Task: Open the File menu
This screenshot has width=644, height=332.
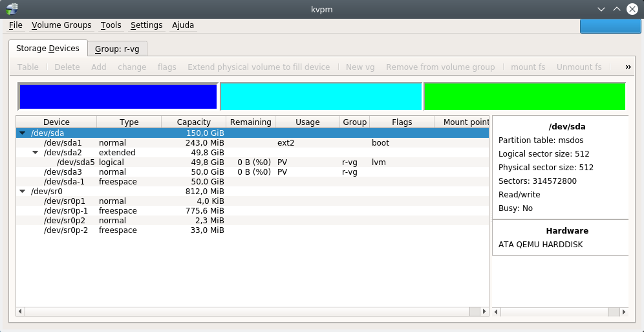Action: point(16,25)
